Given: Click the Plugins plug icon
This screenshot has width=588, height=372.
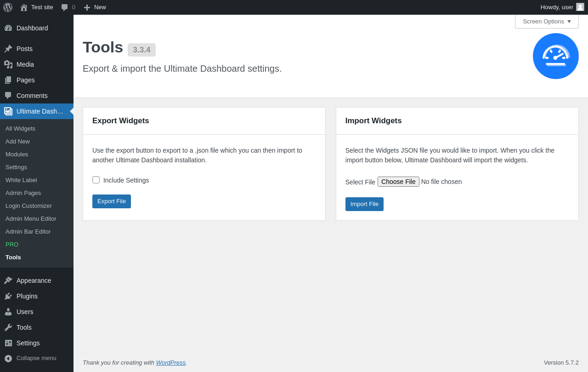Looking at the screenshot, I should pos(8,296).
